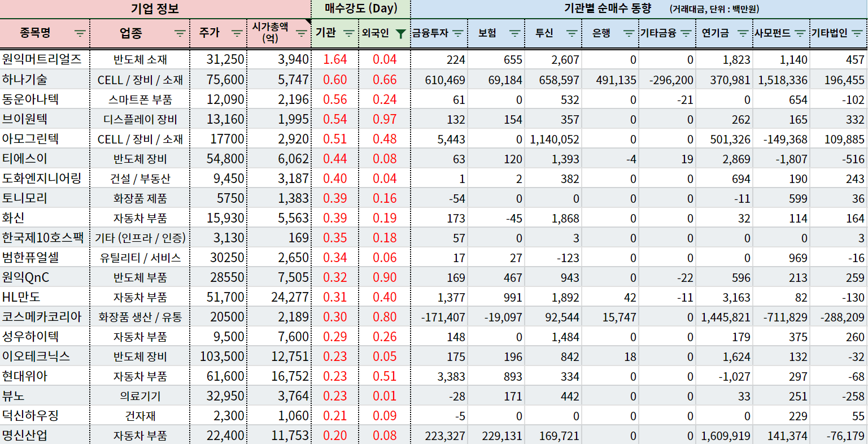Select the -711,829 사모펀드 cell for 코스메카코리아

point(782,317)
